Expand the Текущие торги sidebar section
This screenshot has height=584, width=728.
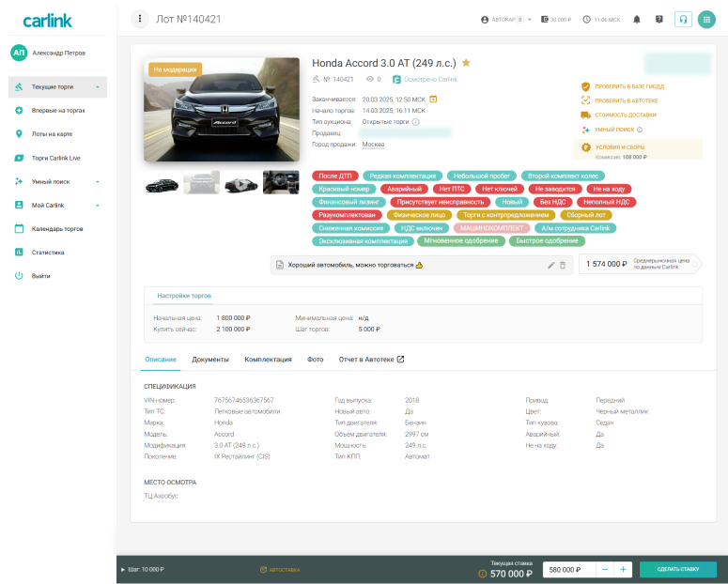click(x=97, y=86)
